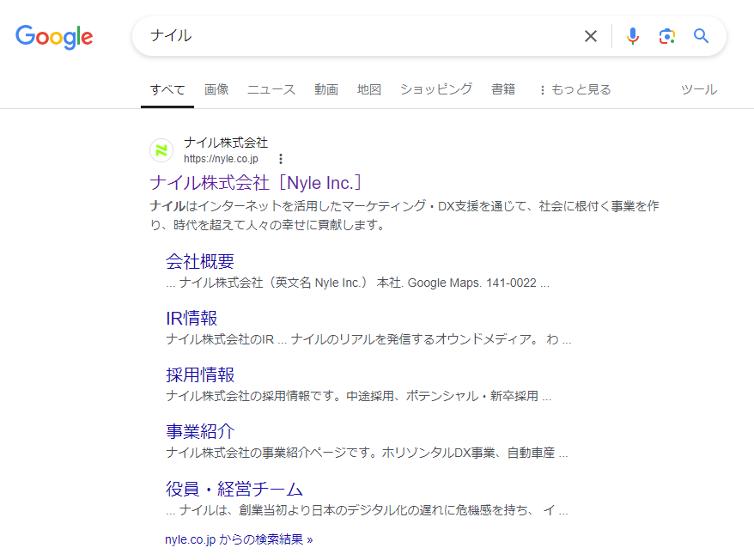Open three-dot menu next to nyle.co.jp URL
Image resolution: width=754 pixels, height=560 pixels.
[281, 159]
